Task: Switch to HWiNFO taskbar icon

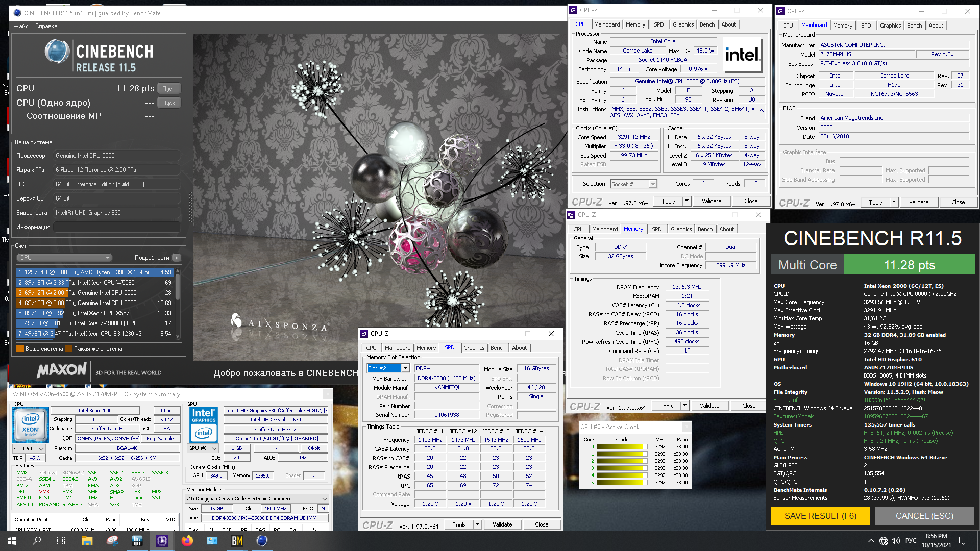Action: pyautogui.click(x=137, y=541)
